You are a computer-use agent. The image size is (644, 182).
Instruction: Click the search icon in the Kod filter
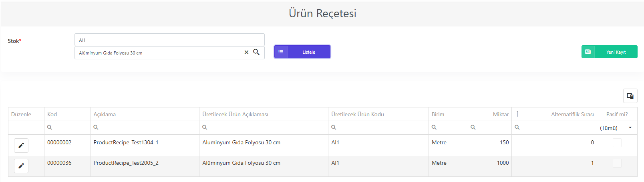pyautogui.click(x=50, y=127)
